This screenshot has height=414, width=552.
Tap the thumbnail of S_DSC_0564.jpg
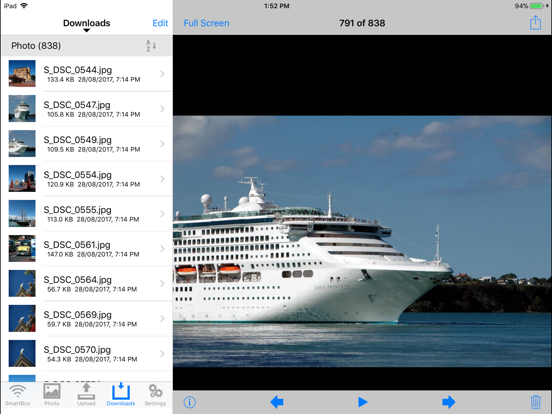click(x=22, y=283)
